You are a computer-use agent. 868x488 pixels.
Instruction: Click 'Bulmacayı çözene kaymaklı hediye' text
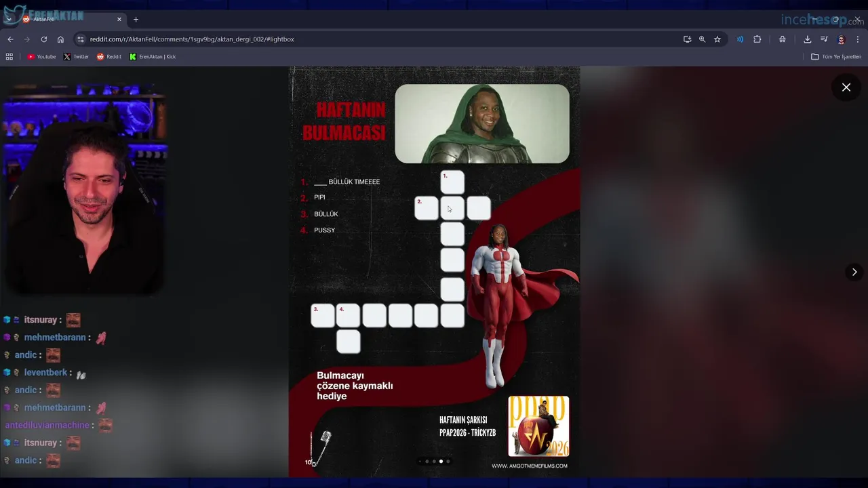[355, 386]
